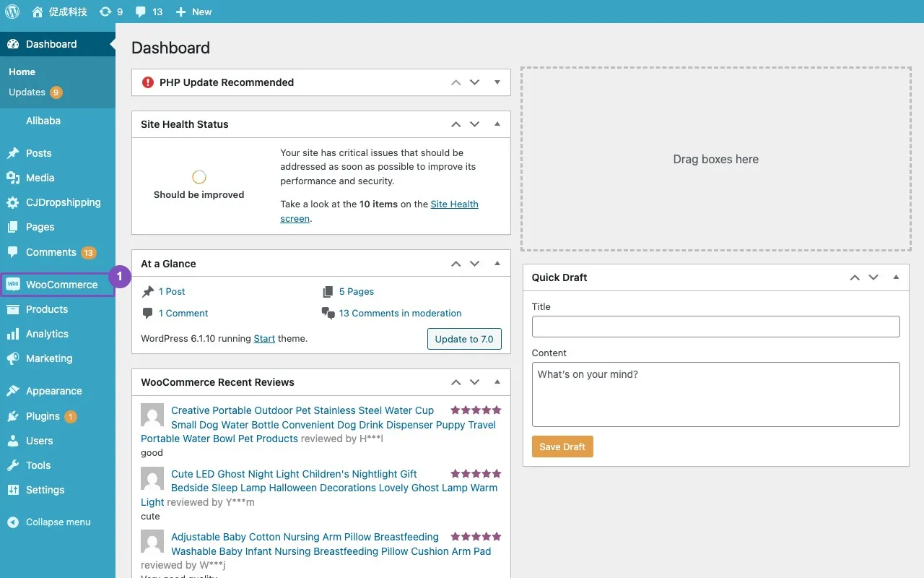Click the Users person icon
The height and width of the screenshot is (578, 924).
13,441
